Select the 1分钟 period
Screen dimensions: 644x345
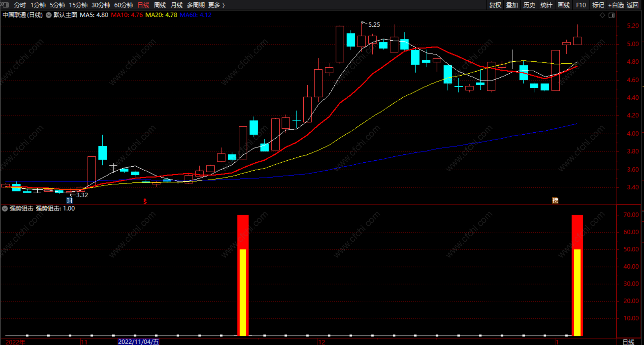[38, 5]
